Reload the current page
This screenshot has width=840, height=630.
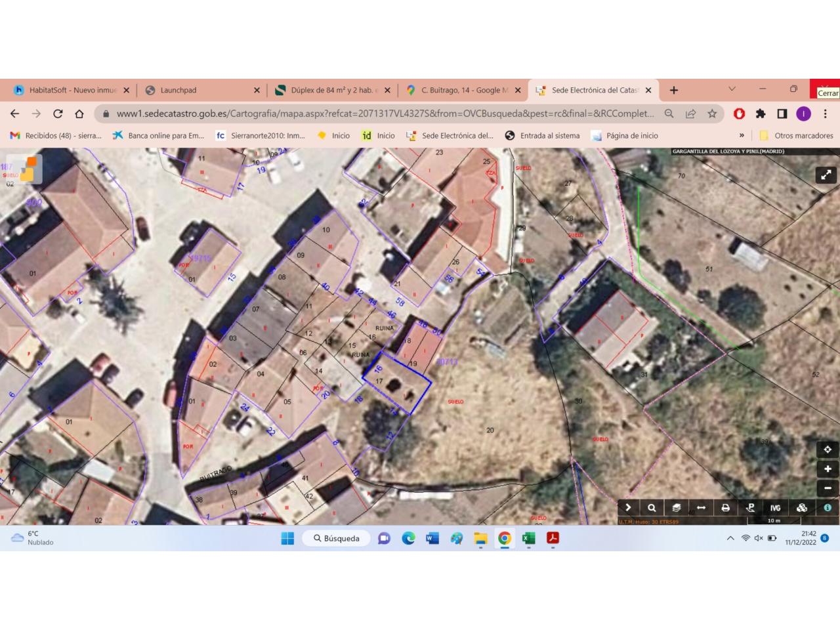click(x=58, y=114)
